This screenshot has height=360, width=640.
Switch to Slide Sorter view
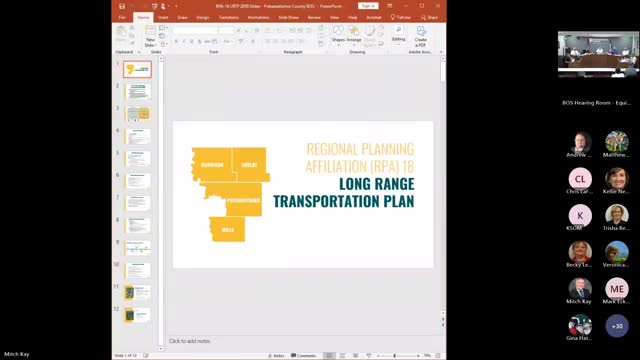click(342, 356)
